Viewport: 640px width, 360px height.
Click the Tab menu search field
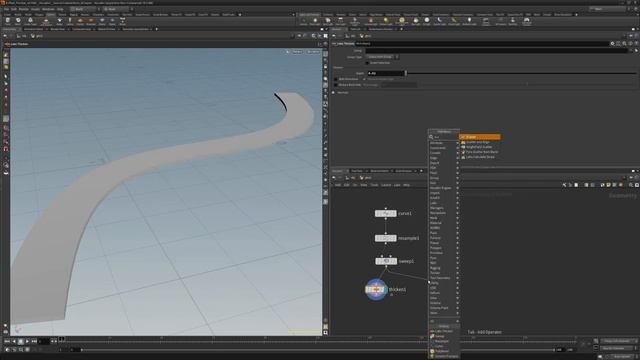(447, 137)
